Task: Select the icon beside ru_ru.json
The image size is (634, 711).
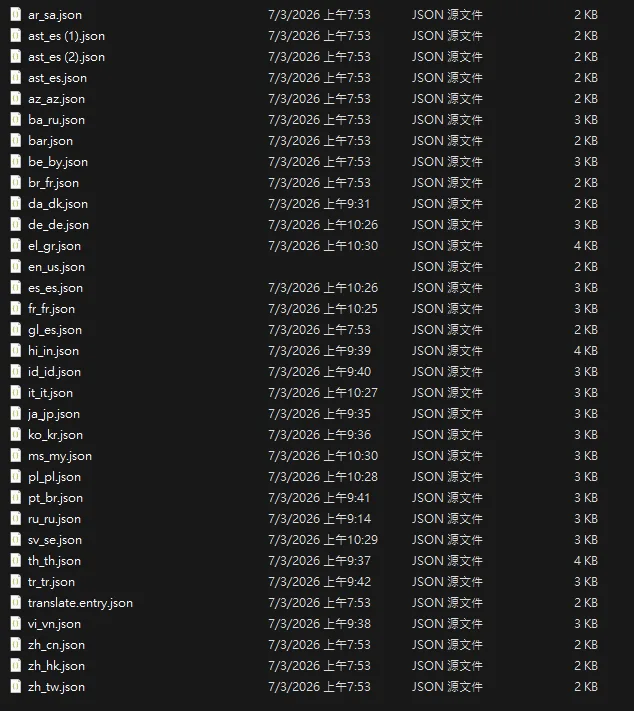Action: (x=16, y=518)
